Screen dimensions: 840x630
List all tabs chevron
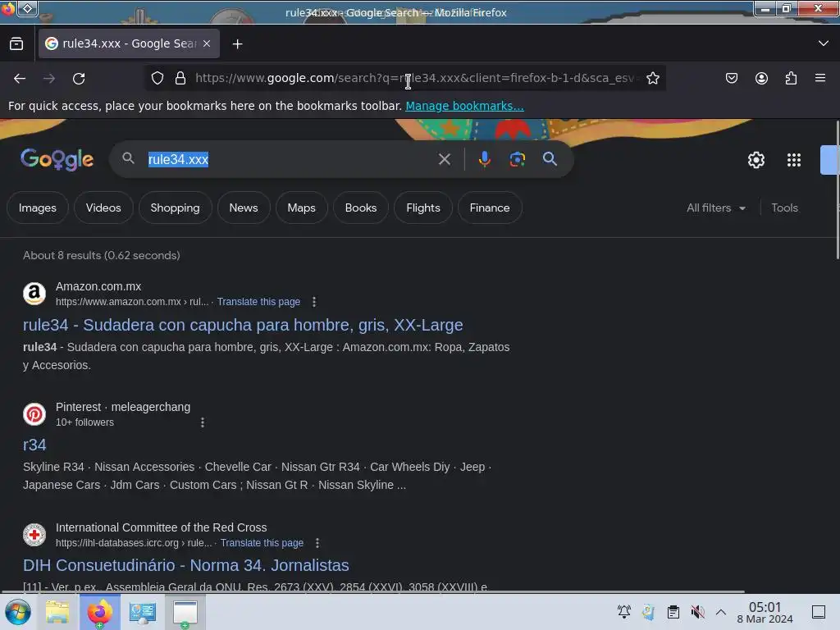(824, 43)
